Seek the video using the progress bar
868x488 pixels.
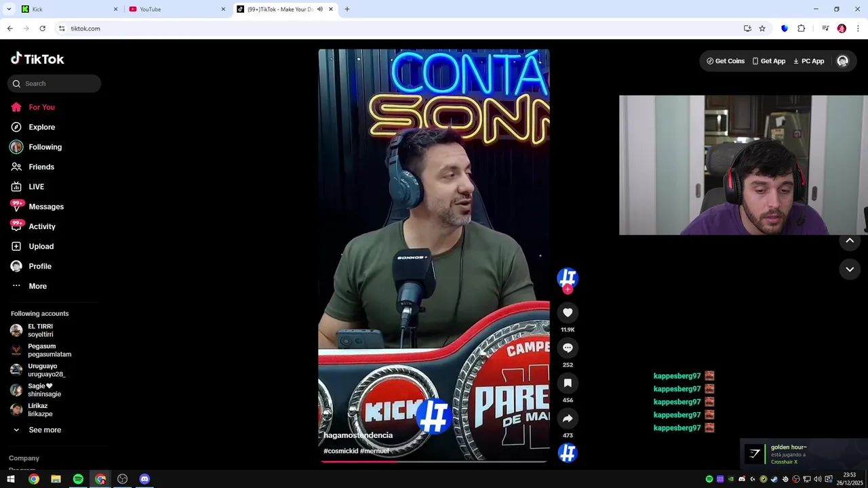(x=434, y=461)
